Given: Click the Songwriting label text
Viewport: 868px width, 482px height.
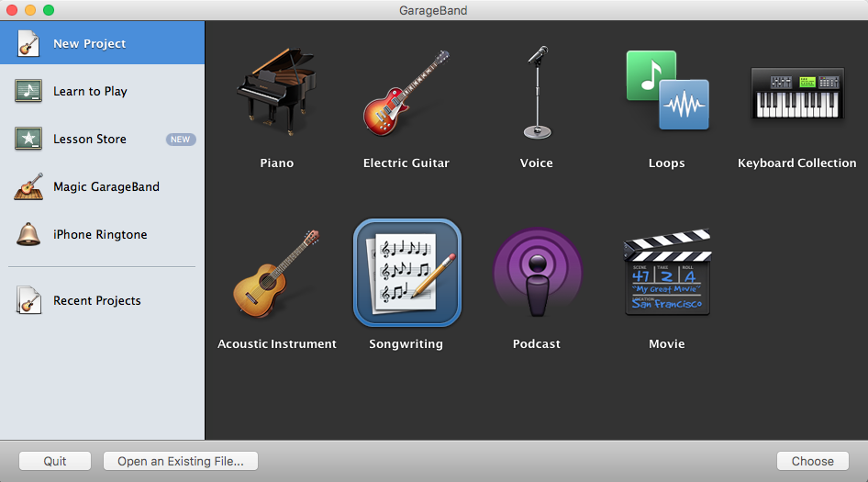Looking at the screenshot, I should tap(406, 344).
